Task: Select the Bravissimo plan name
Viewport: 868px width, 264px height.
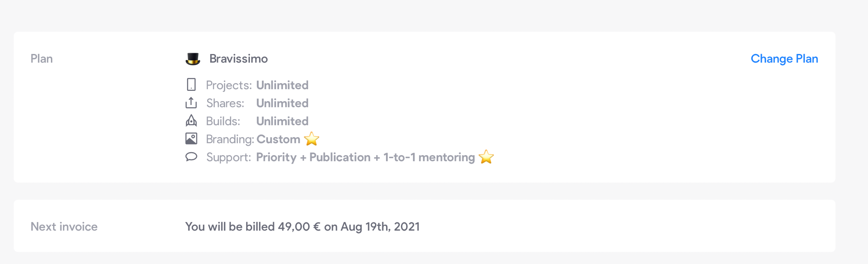Action: click(x=238, y=59)
